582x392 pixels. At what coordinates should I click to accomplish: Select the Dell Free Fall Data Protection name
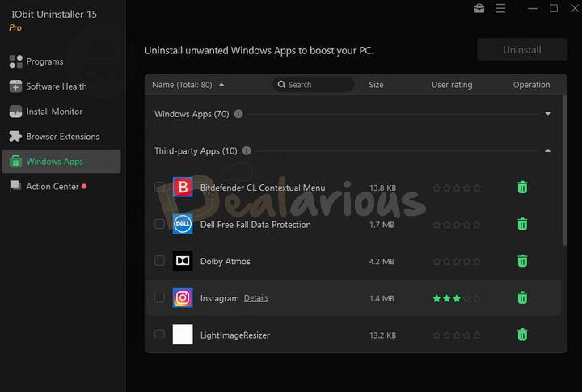(x=255, y=225)
